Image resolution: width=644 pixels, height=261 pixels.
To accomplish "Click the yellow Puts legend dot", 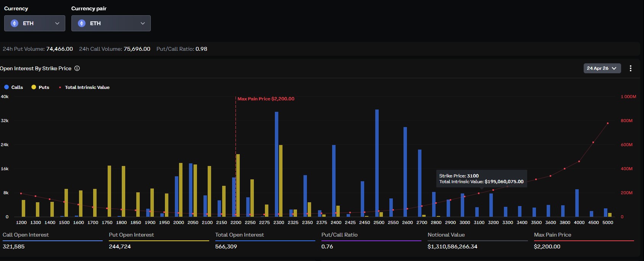I will [x=34, y=87].
